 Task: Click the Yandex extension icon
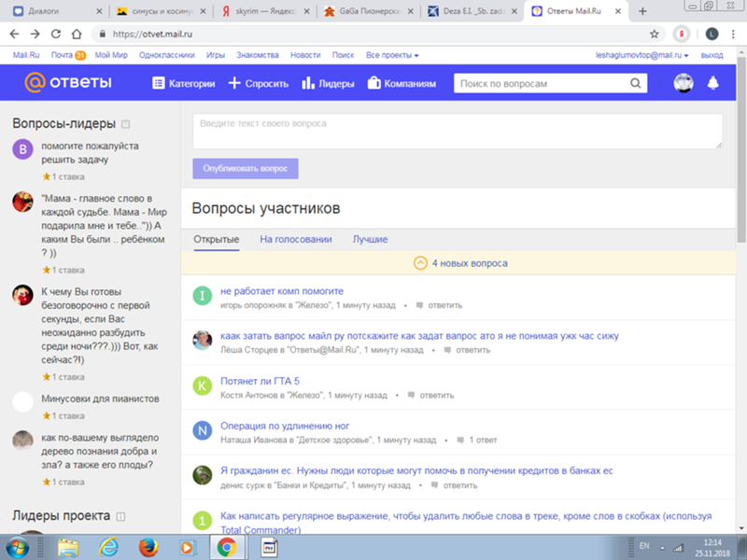point(682,34)
